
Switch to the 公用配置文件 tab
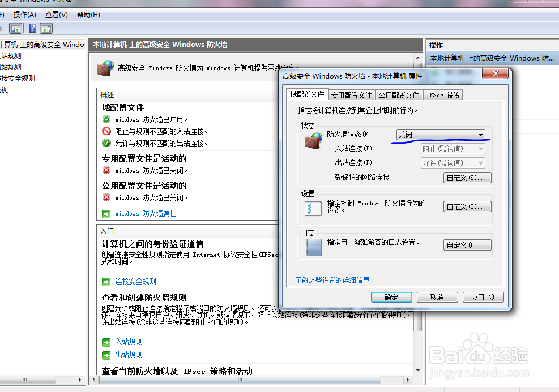(399, 95)
